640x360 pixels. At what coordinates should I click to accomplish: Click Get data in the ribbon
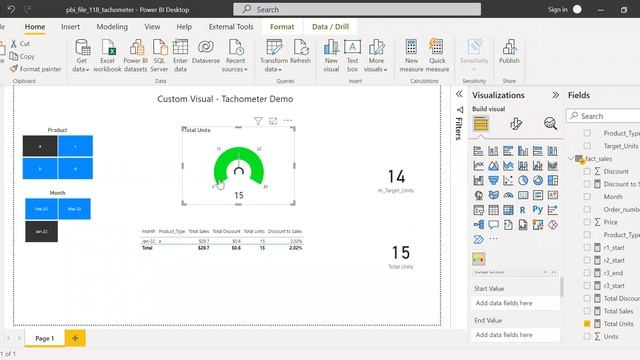(x=81, y=56)
